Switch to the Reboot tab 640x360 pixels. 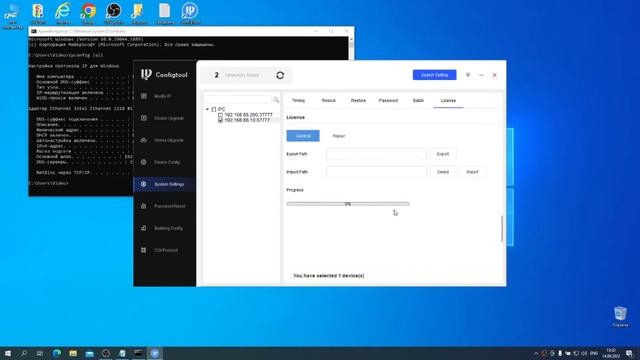[x=328, y=100]
